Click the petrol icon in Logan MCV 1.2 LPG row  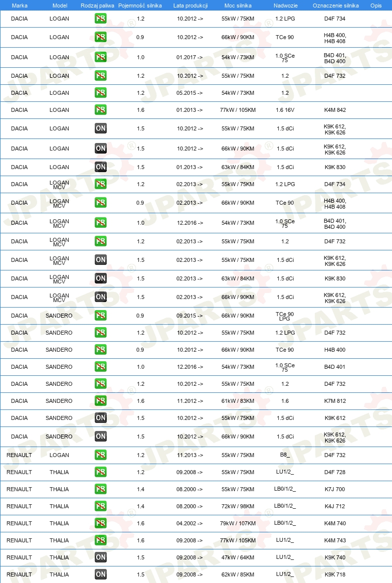point(100,185)
